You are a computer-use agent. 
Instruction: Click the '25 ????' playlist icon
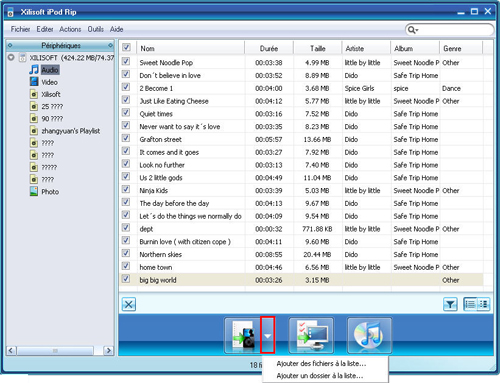click(34, 106)
